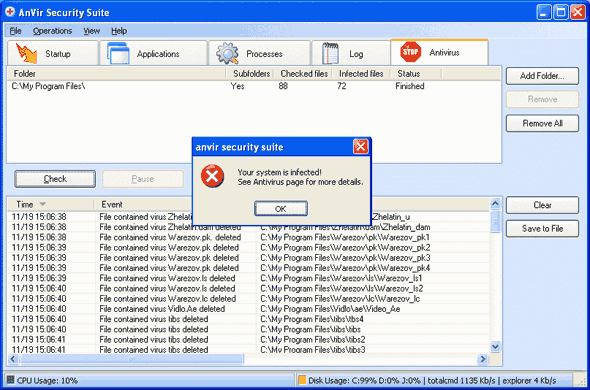The height and width of the screenshot is (390, 590).
Task: Select the Warezov_ls1 log path entry
Action: click(x=341, y=278)
